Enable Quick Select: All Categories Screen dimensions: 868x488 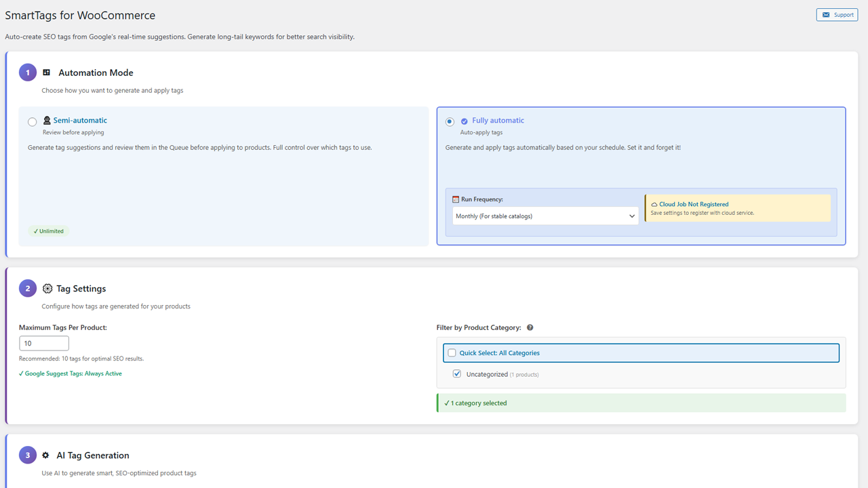click(452, 352)
